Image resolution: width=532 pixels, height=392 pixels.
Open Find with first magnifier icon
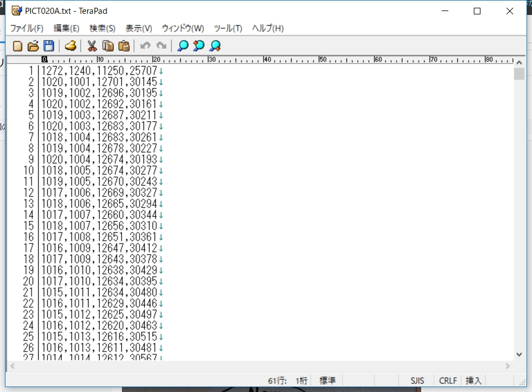pyautogui.click(x=183, y=46)
